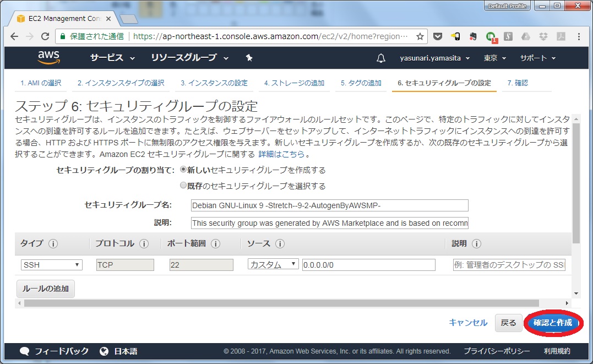593x364 pixels.
Task: Click the feedback speech bubble icon
Action: point(25,351)
